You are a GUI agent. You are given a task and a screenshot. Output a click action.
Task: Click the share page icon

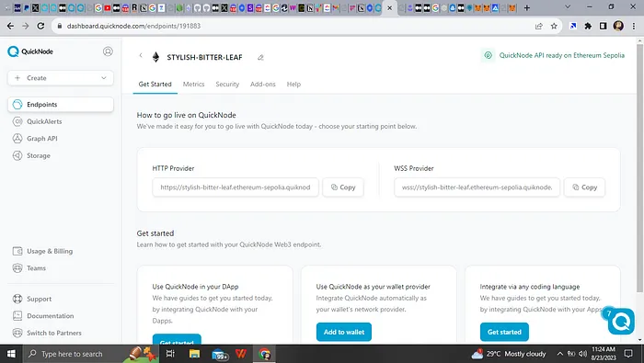point(538,26)
